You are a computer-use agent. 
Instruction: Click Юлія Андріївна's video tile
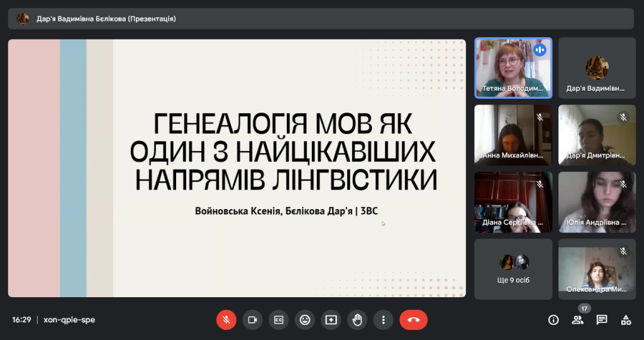point(597,202)
